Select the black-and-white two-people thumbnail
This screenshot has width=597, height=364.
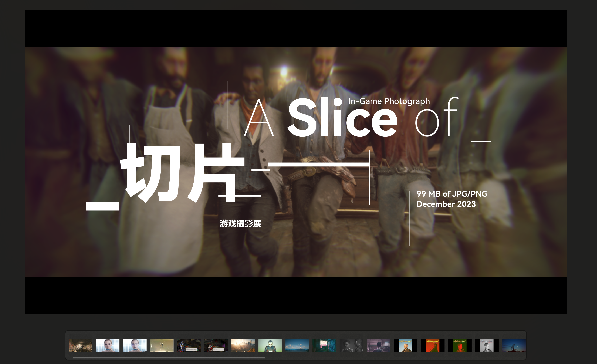point(351,345)
